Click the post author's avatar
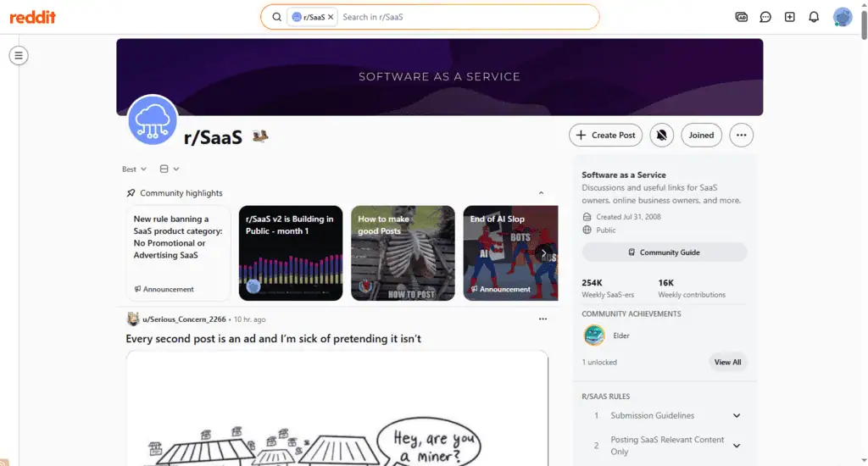868x466 pixels. click(133, 319)
